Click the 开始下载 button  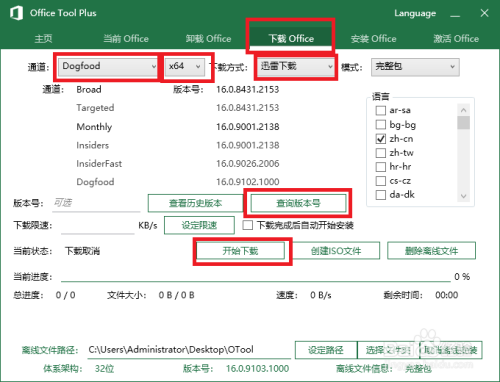pos(240,251)
